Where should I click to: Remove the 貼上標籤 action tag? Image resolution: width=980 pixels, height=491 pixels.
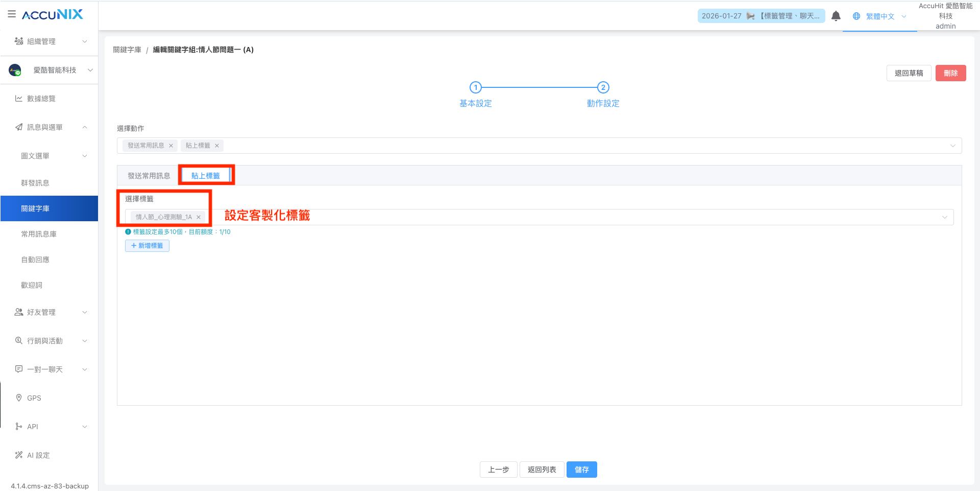217,146
